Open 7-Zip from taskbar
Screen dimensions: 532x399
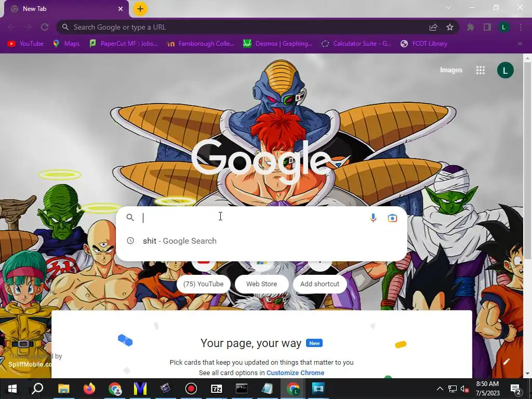point(217,389)
